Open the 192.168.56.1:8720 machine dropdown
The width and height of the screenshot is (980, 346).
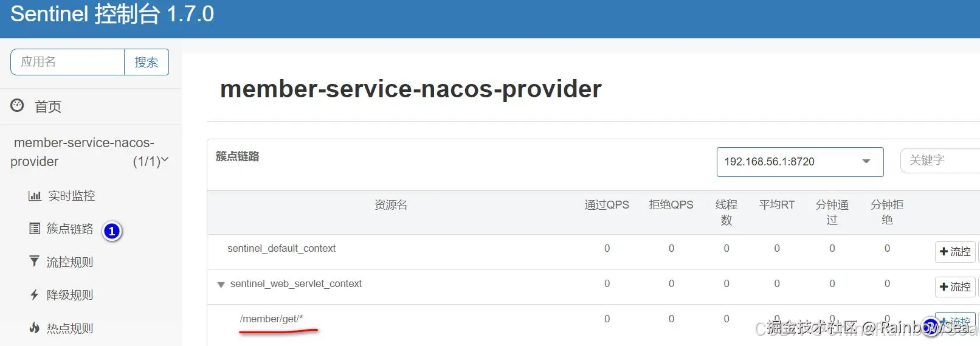(799, 162)
